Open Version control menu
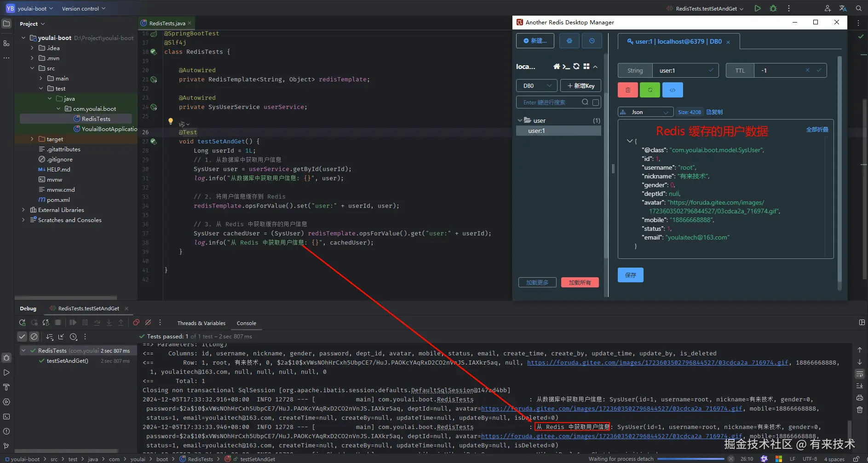 point(84,8)
